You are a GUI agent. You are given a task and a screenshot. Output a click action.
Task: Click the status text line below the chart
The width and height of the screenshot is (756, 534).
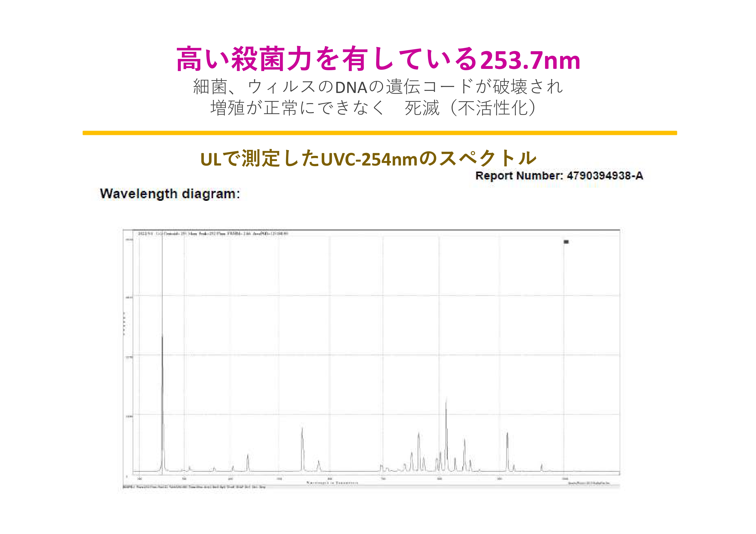(x=194, y=487)
